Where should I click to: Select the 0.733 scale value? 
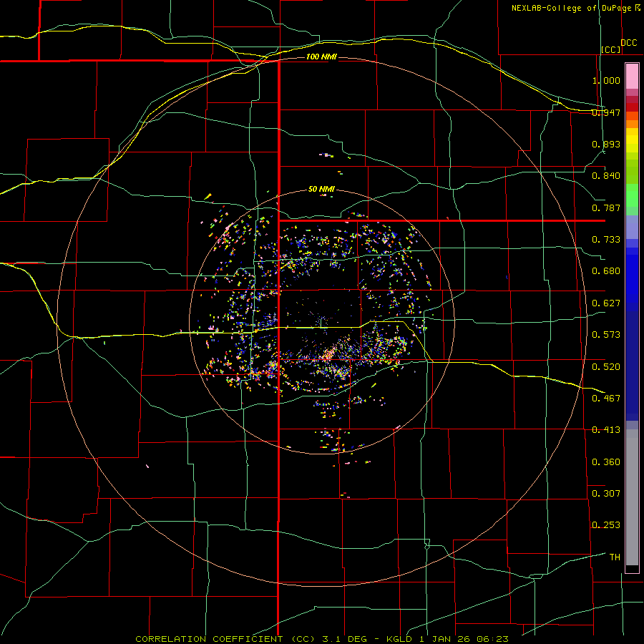[x=606, y=240]
